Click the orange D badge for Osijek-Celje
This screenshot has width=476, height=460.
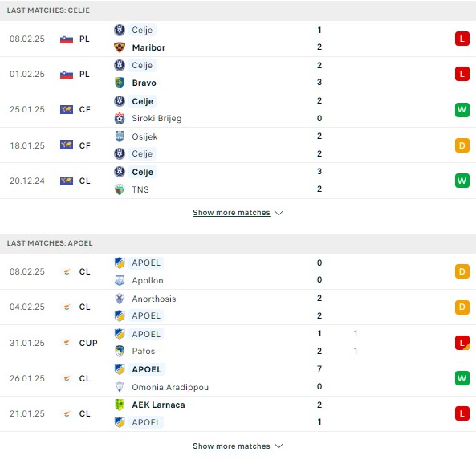pos(462,145)
